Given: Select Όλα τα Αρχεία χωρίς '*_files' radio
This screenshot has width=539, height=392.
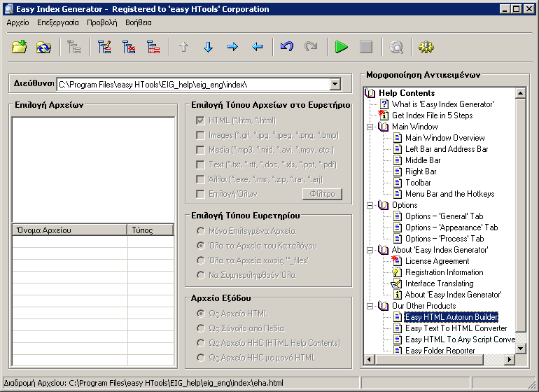Looking at the screenshot, I should [x=200, y=260].
